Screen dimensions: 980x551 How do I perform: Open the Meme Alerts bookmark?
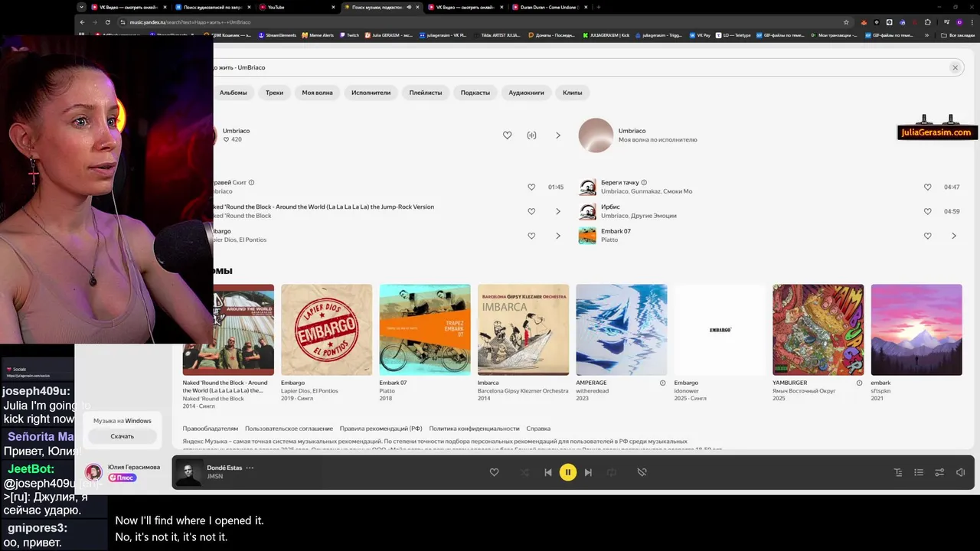click(318, 35)
